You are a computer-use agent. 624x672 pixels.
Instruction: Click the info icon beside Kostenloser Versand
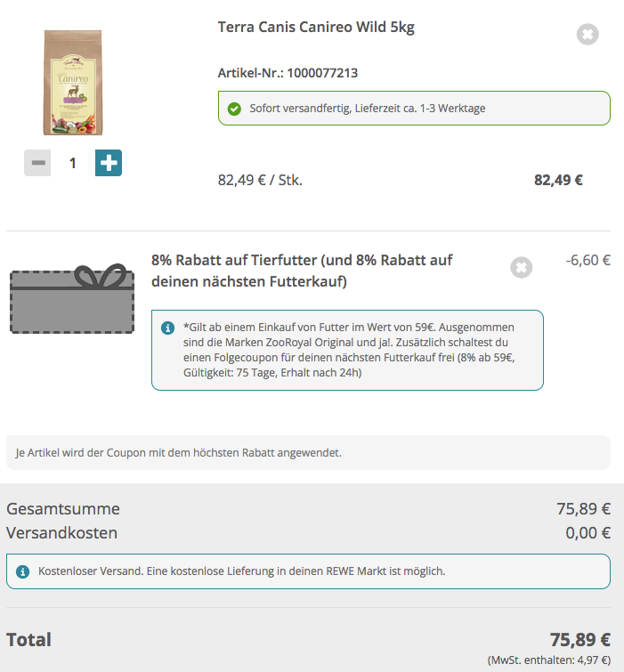point(22,571)
